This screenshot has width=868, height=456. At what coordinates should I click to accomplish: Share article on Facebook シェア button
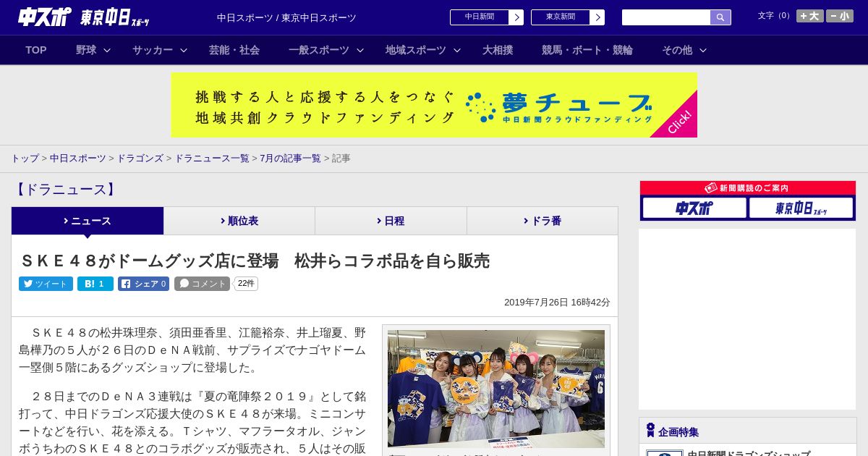click(x=143, y=284)
